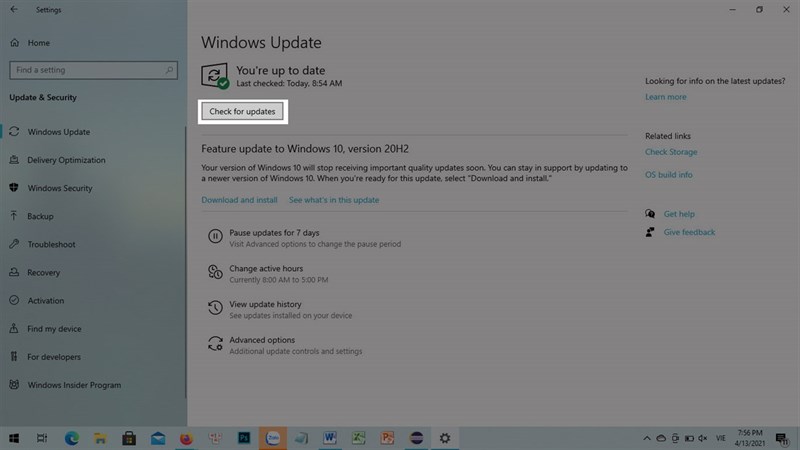
Task: Open the Windows Start menu
Action: (14, 438)
